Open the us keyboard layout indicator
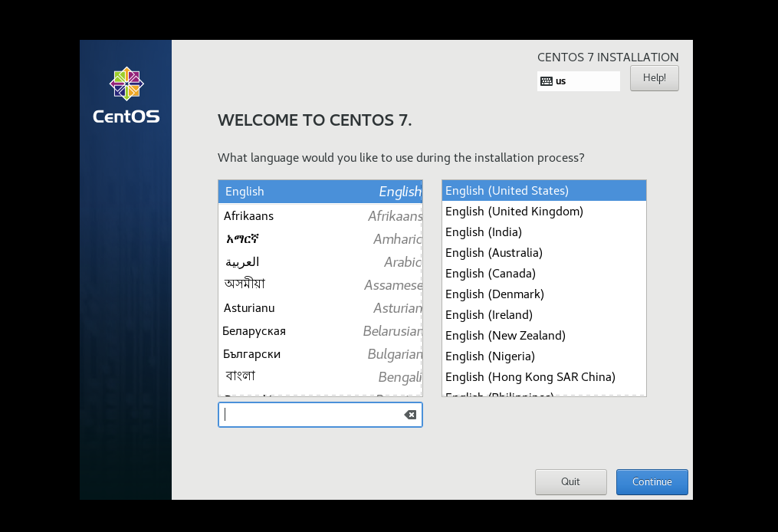Screen dimensions: 778x532 pos(579,81)
